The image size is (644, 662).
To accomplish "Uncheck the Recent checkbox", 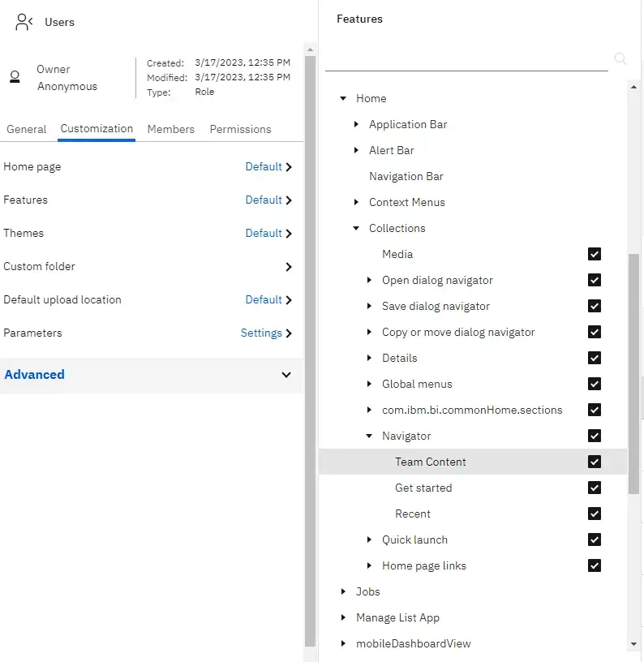I will coord(595,514).
